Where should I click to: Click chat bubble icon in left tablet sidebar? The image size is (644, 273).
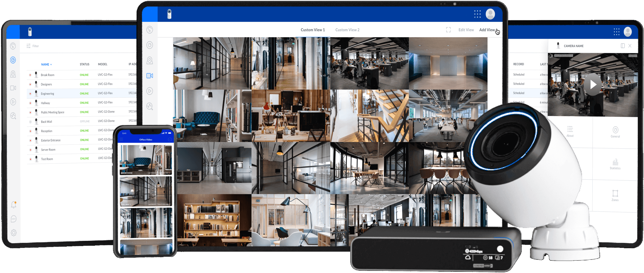14,219
